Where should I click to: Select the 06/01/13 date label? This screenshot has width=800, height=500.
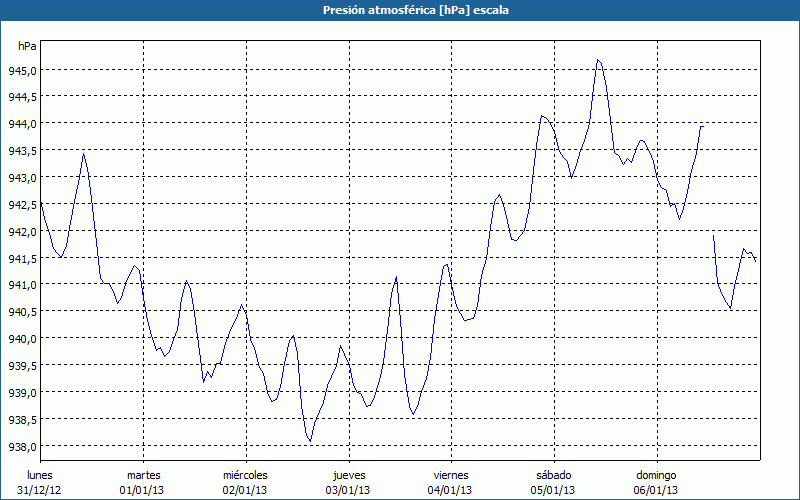656,490
